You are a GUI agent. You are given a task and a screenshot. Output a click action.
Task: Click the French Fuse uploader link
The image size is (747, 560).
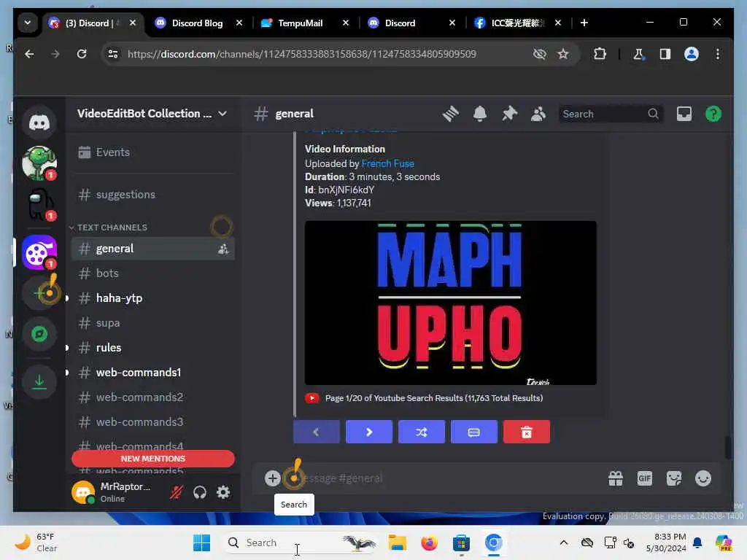pos(387,164)
